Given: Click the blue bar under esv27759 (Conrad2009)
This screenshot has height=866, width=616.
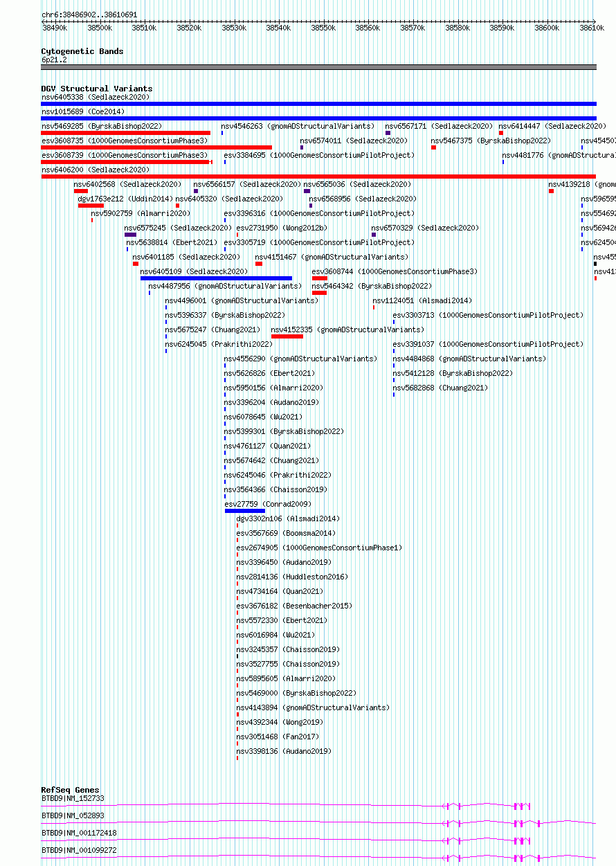Looking at the screenshot, I should pos(245,511).
